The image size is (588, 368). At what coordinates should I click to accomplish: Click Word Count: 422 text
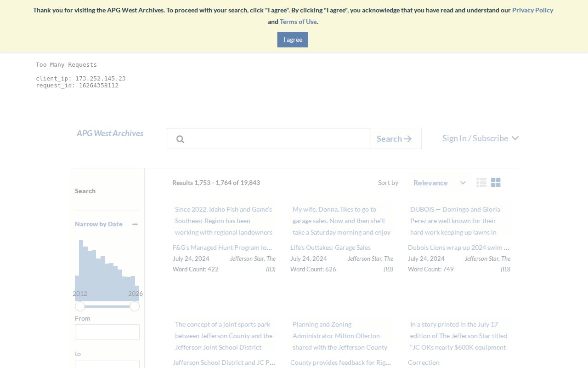click(x=196, y=269)
